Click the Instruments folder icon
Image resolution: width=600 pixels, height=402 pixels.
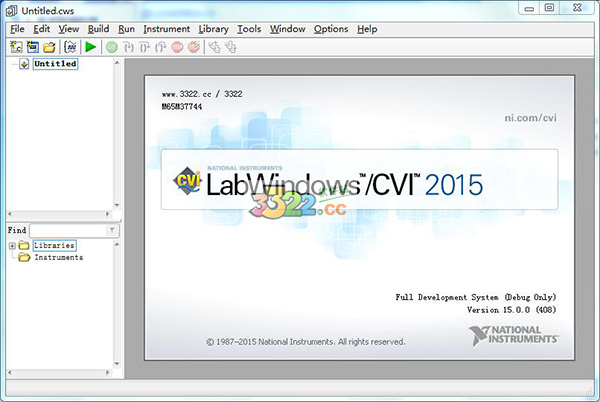tap(24, 257)
